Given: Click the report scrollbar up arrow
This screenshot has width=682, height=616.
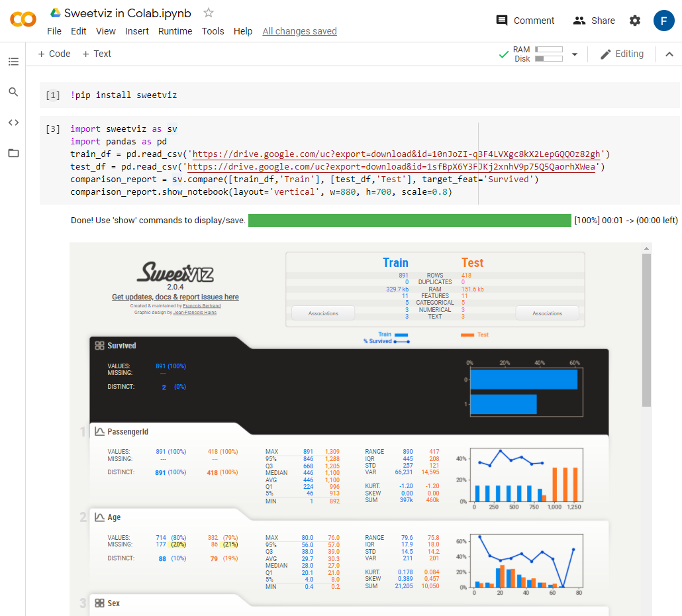Looking at the screenshot, I should tap(646, 248).
